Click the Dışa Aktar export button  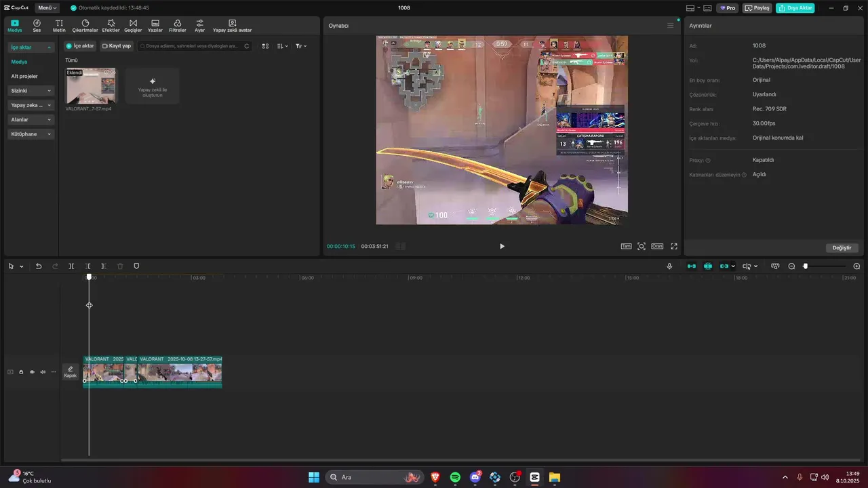click(795, 8)
